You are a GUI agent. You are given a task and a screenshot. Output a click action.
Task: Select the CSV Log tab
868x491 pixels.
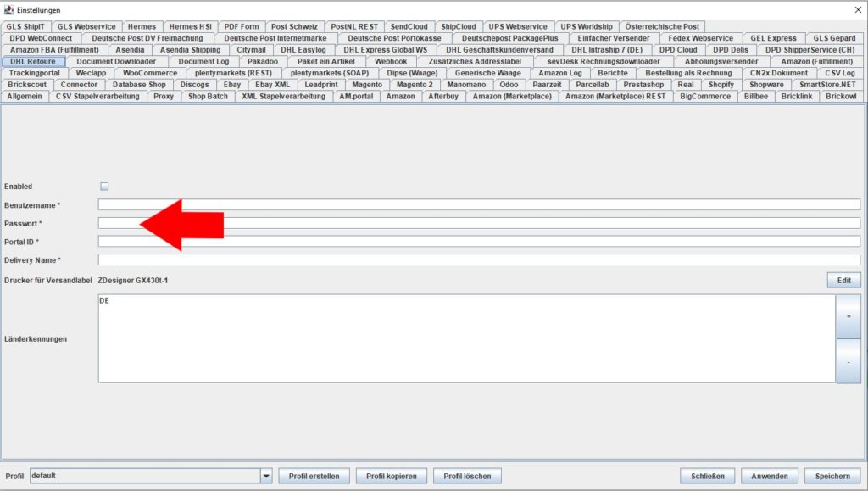pos(840,73)
